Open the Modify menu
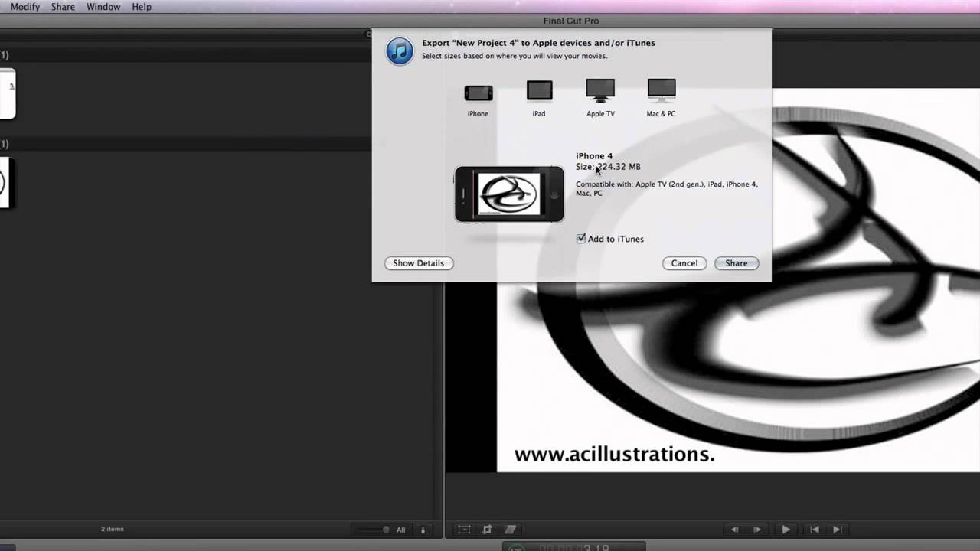The image size is (980, 551). pyautogui.click(x=27, y=7)
